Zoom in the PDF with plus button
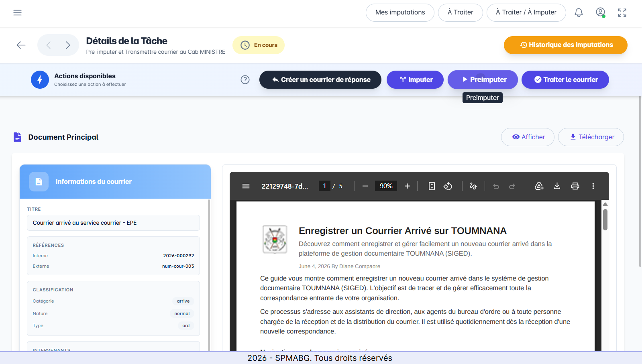The height and width of the screenshot is (364, 642). pos(407,186)
